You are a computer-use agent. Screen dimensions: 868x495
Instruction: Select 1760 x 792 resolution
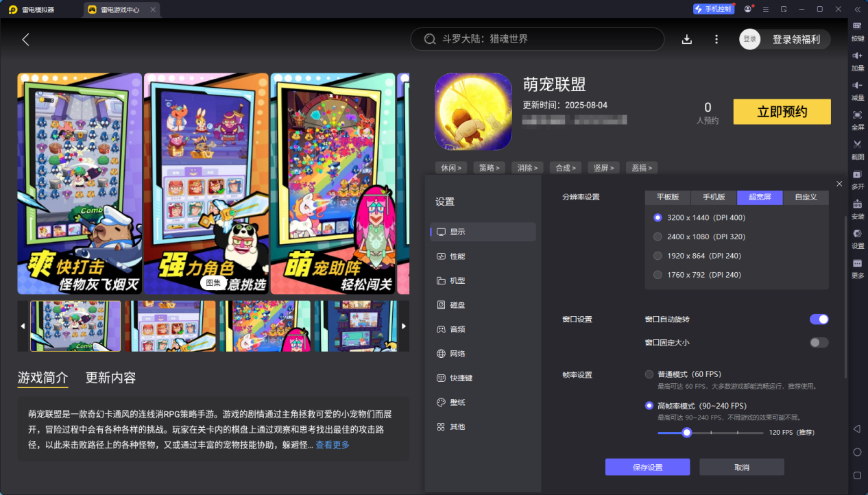[x=658, y=275]
